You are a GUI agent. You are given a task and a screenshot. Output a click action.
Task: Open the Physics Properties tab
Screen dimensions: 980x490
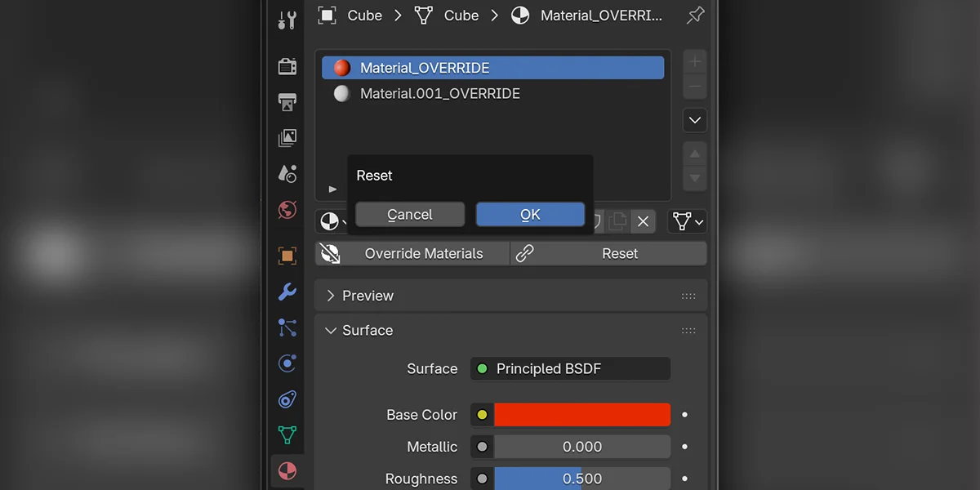287,363
